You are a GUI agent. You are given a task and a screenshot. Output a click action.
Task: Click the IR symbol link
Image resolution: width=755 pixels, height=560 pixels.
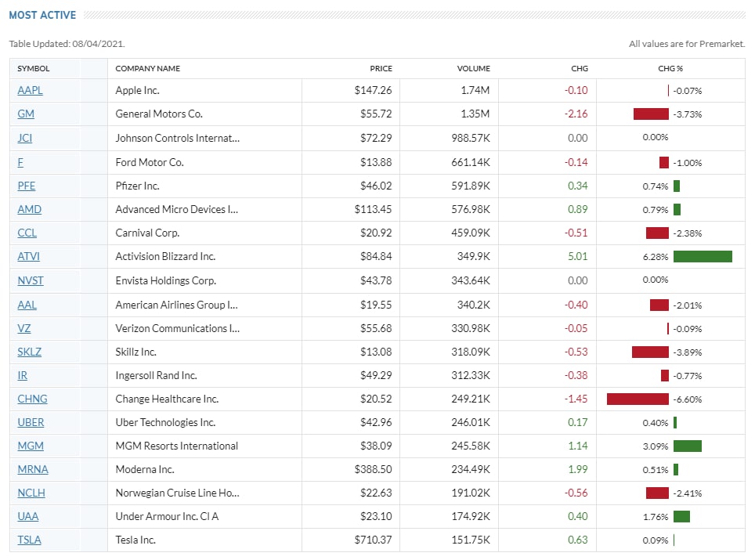(22, 376)
